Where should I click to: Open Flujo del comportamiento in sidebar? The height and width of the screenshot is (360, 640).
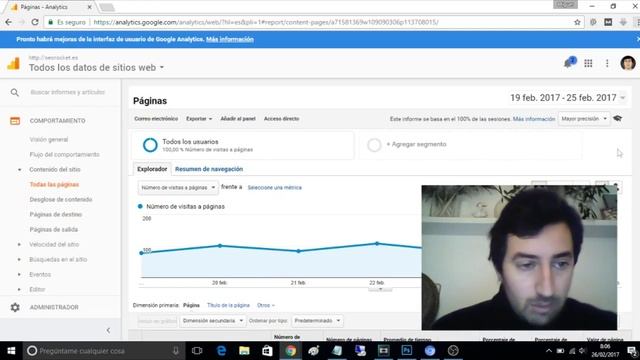coord(64,155)
